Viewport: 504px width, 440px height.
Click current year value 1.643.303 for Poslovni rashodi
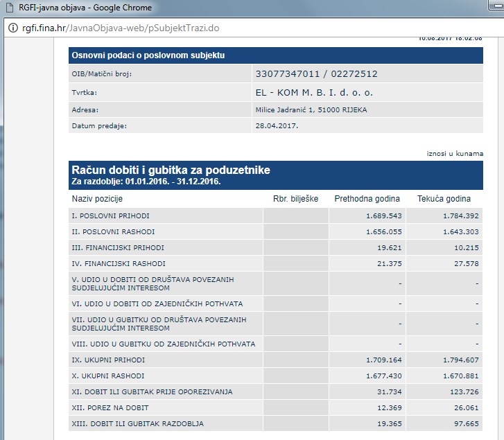click(x=456, y=231)
